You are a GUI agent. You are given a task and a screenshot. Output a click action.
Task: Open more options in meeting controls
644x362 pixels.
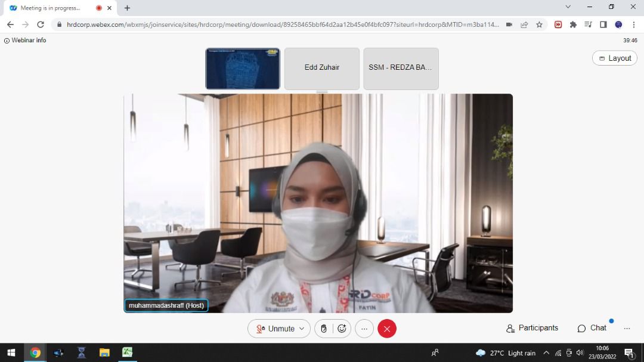click(x=364, y=329)
